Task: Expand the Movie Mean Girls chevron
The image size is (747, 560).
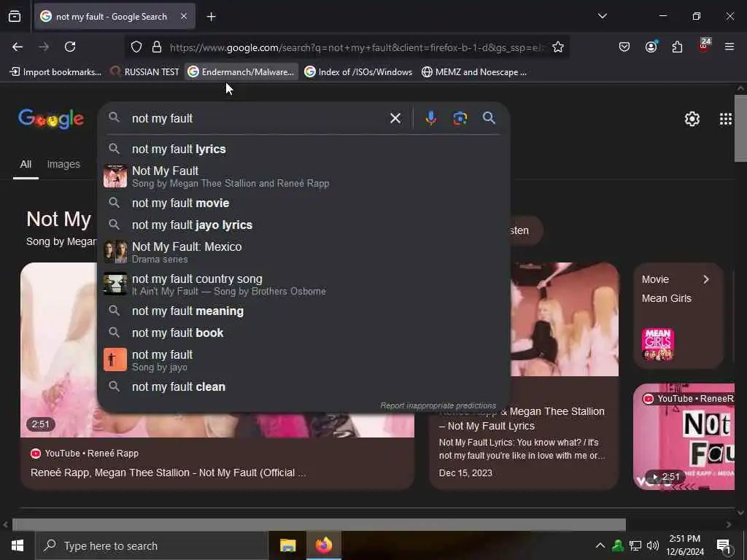Action: [x=705, y=279]
